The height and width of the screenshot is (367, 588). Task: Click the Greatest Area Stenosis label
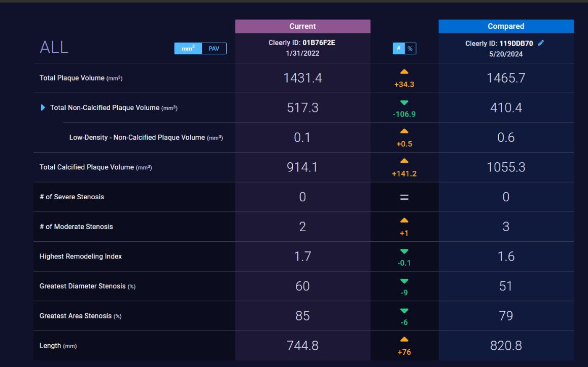tap(80, 316)
